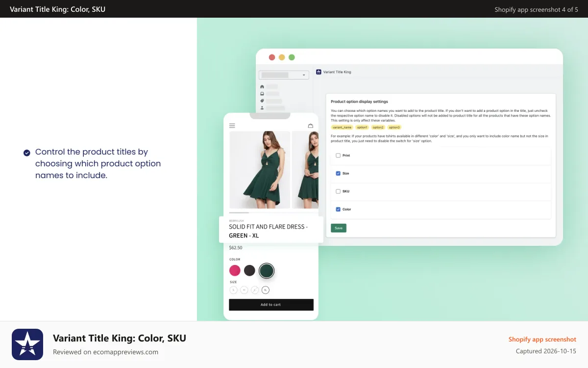
Task: Open the shopping bag icon on phone
Action: (310, 126)
